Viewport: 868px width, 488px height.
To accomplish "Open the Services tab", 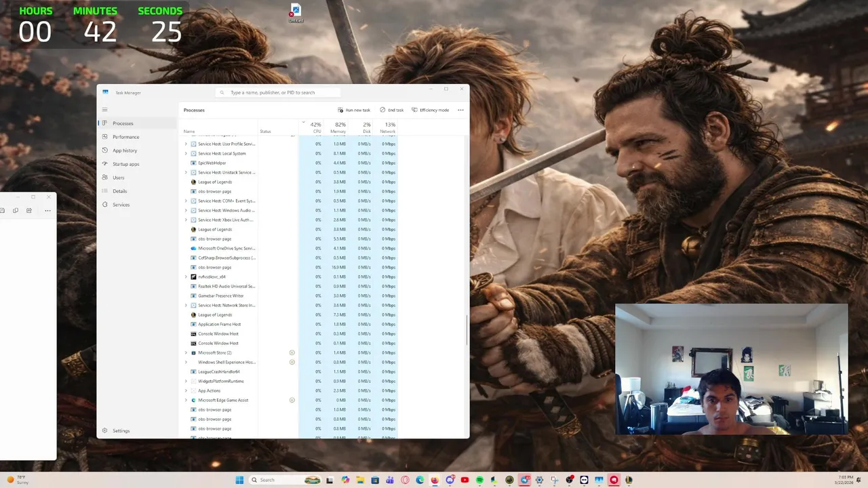I will [x=138, y=205].
